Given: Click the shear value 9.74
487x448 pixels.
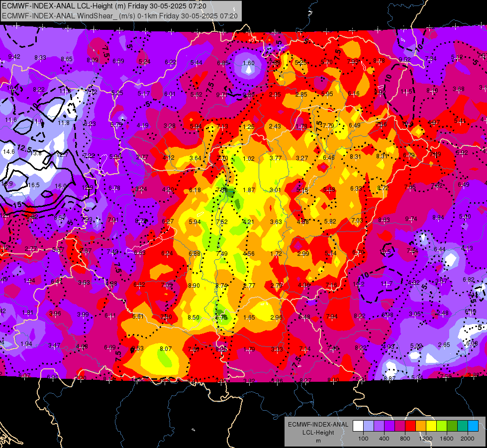Looking at the screenshot, I should pos(411,219).
